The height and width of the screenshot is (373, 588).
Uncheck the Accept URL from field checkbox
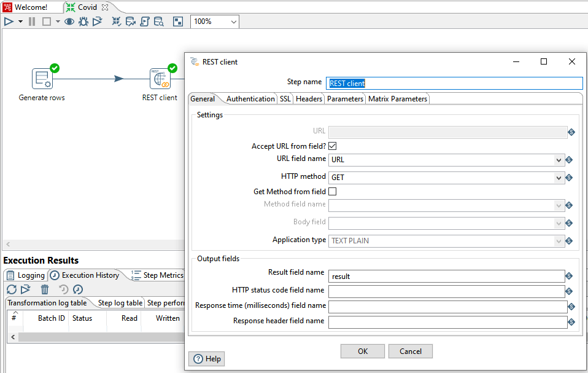[x=333, y=146]
